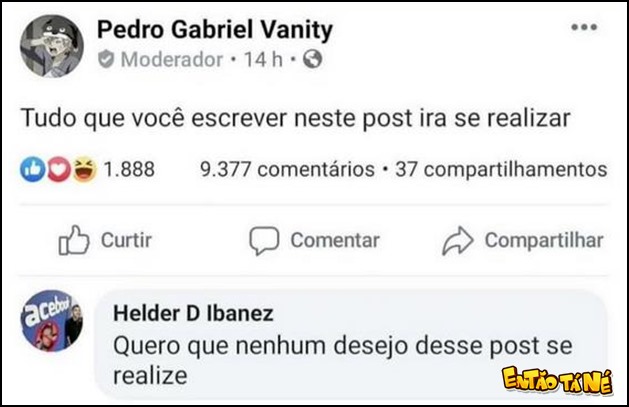Open Pedro Gabriel Vanity's profile name link
This screenshot has height=407, width=629.
point(214,30)
